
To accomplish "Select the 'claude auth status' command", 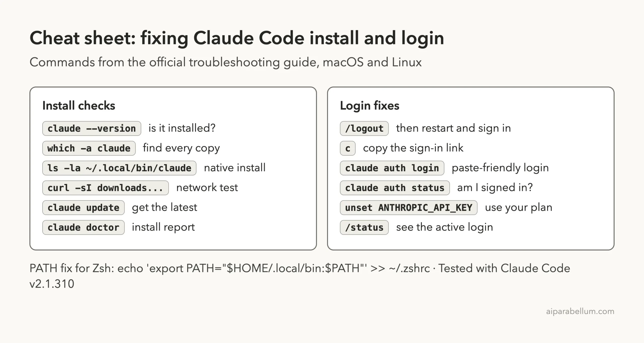I will [x=395, y=188].
